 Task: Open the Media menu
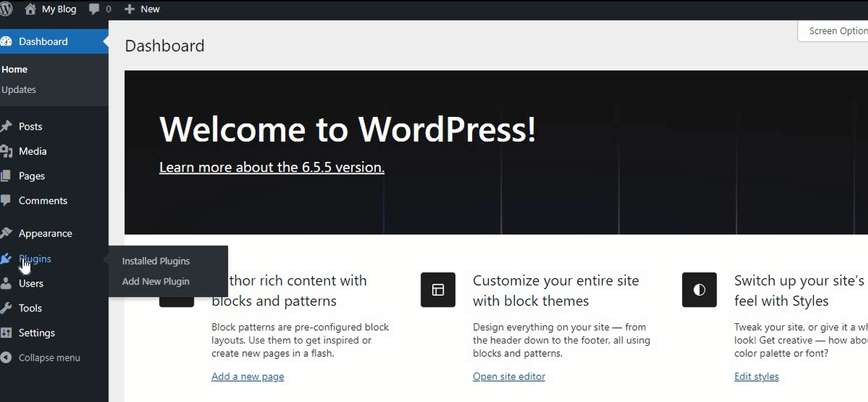click(32, 151)
